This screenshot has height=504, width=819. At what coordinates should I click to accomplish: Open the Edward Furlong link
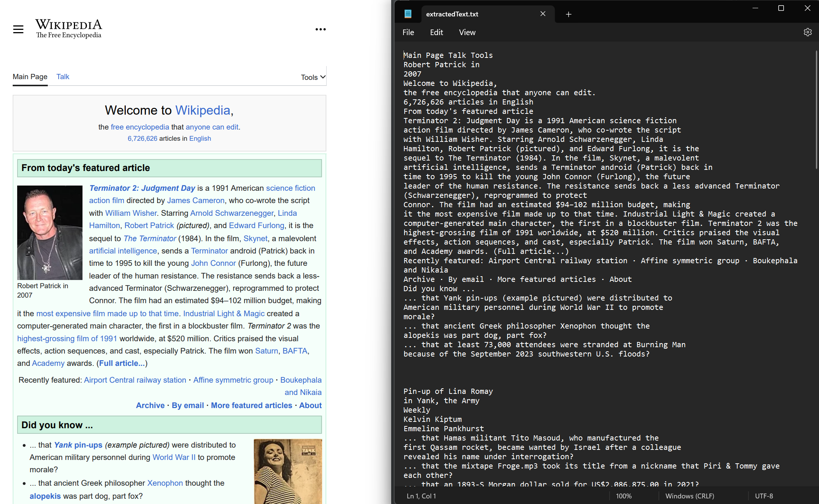pos(256,225)
